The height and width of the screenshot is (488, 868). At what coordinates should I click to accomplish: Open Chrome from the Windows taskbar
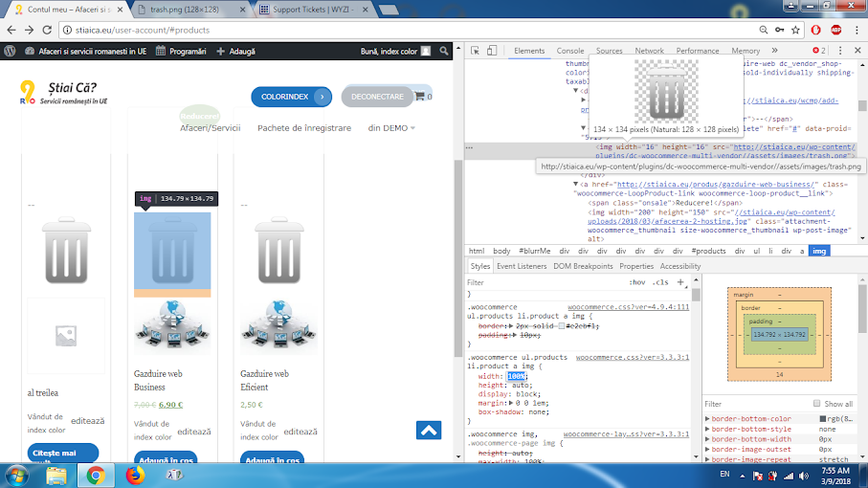coord(95,476)
